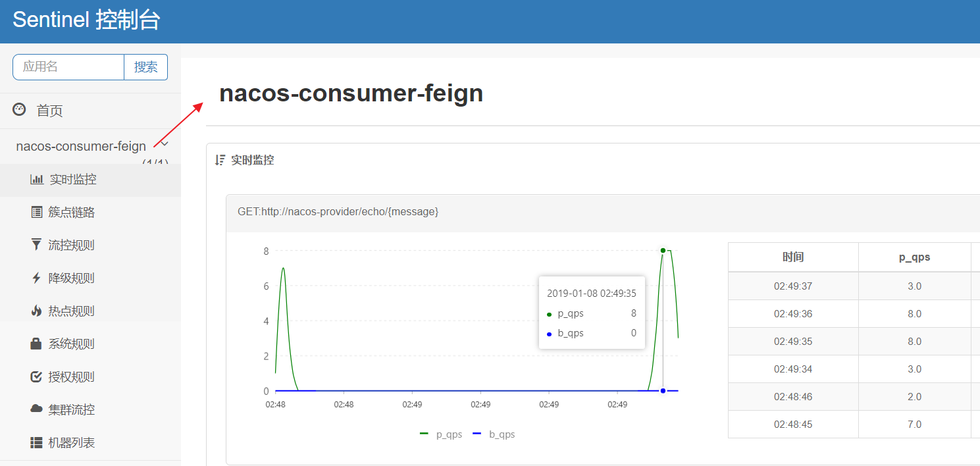Click the 02:49:37 time cell

point(793,286)
